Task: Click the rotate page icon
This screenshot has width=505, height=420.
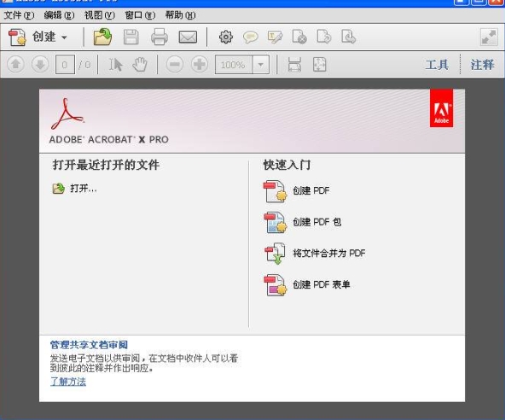Action: 348,37
